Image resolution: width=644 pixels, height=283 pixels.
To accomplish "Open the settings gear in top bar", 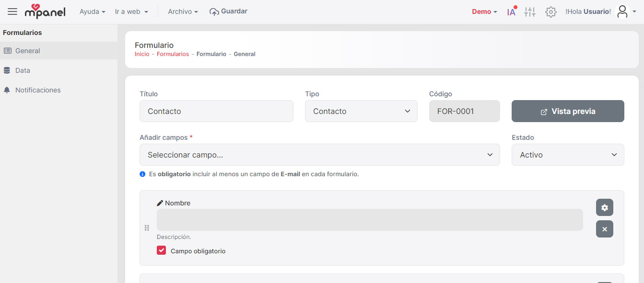I will pos(551,12).
